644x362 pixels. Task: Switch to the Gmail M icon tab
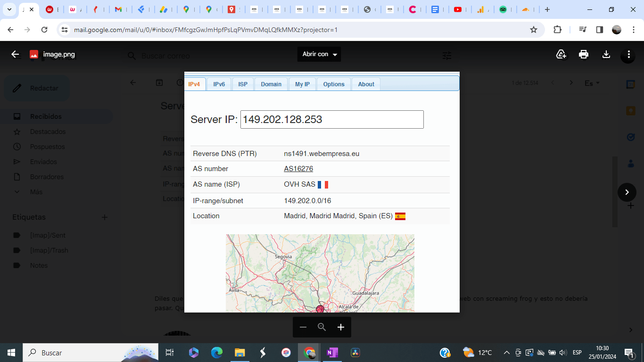point(119,9)
